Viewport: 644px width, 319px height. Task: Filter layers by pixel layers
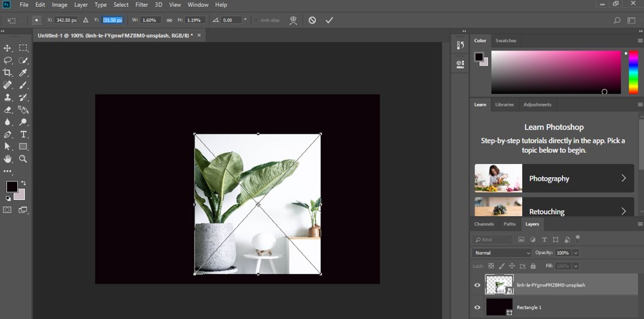521,239
